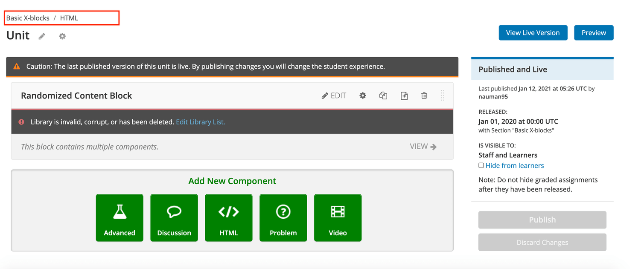Click the move icon on Randomized Content Block
The width and height of the screenshot is (644, 269).
404,95
